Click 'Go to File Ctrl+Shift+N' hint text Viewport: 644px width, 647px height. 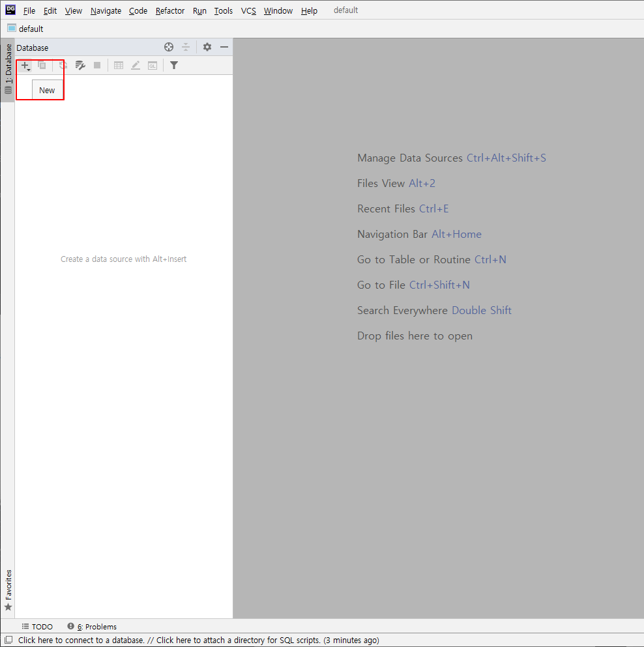pyautogui.click(x=413, y=285)
